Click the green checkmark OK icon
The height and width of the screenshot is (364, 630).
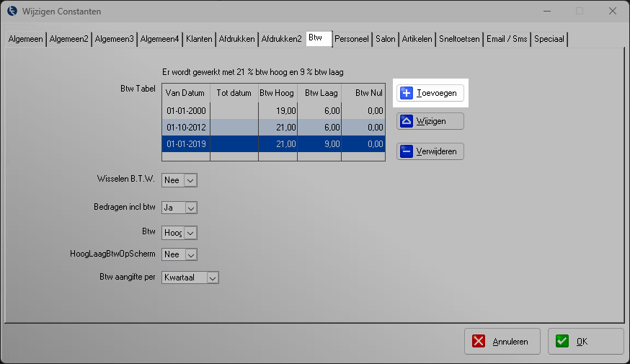coord(562,342)
